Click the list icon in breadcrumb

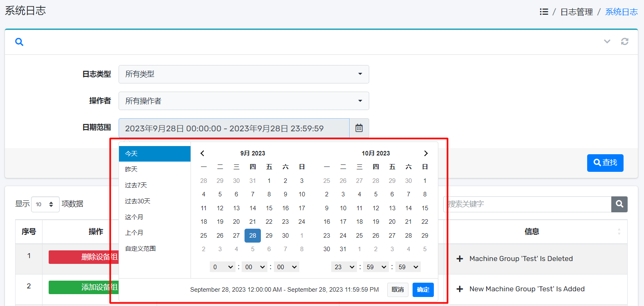point(544,12)
